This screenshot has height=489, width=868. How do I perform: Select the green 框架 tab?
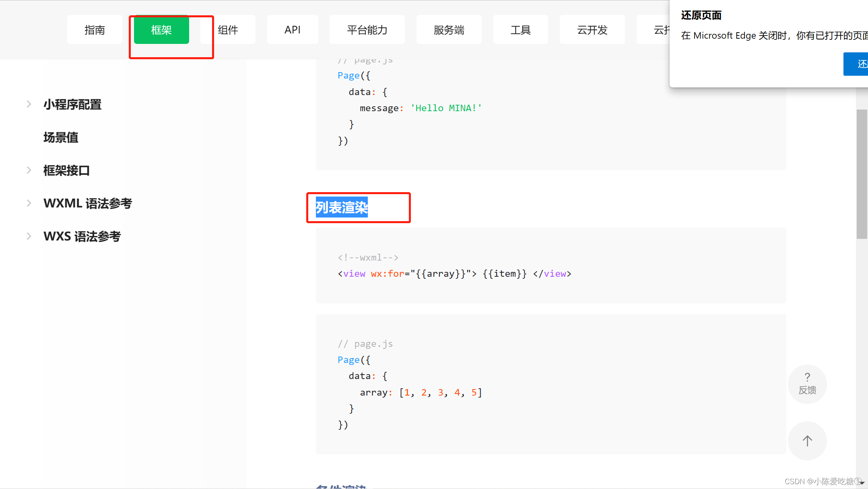[x=161, y=30]
